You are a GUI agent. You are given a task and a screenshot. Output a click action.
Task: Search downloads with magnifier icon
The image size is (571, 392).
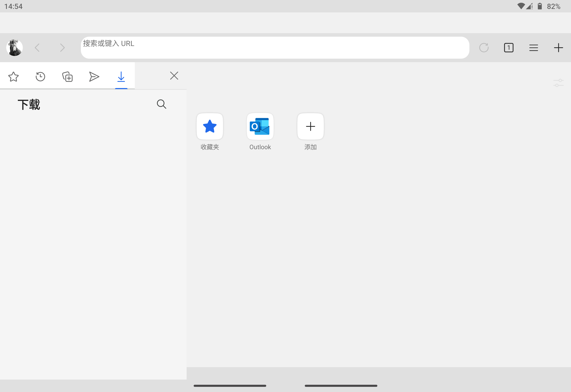tap(162, 104)
